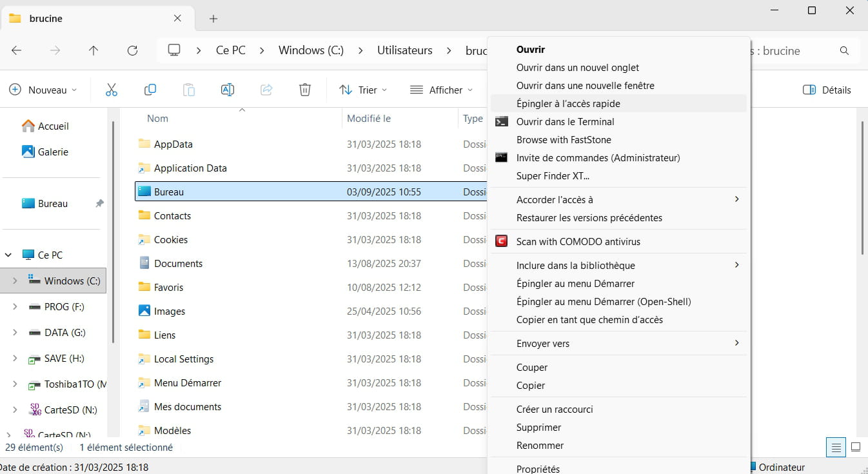The image size is (868, 474).
Task: Refresh the current folder view
Action: (x=132, y=50)
